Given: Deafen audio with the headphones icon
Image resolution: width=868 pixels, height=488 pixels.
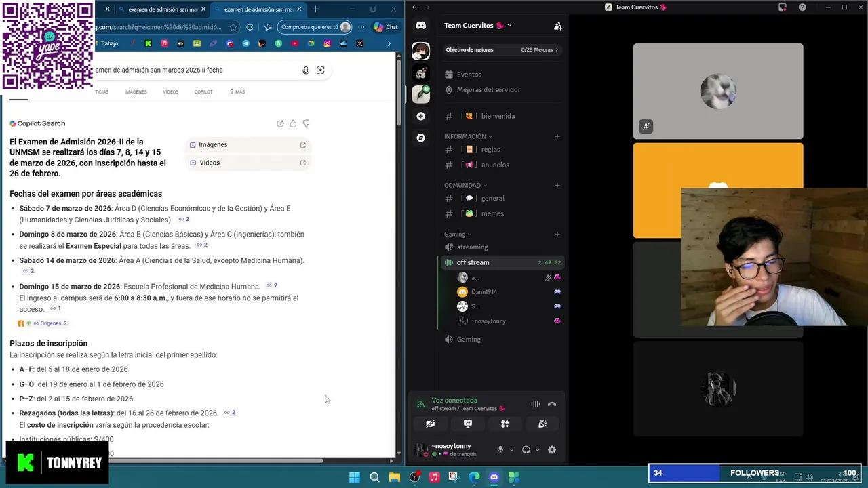Looking at the screenshot, I should tap(526, 449).
